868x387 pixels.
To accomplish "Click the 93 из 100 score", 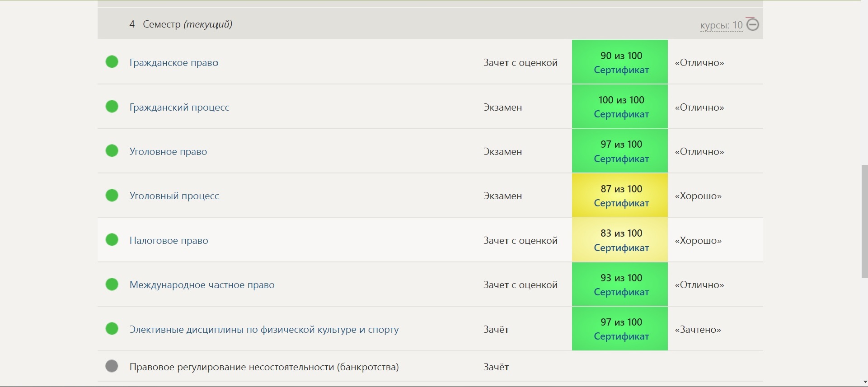I will pos(621,278).
